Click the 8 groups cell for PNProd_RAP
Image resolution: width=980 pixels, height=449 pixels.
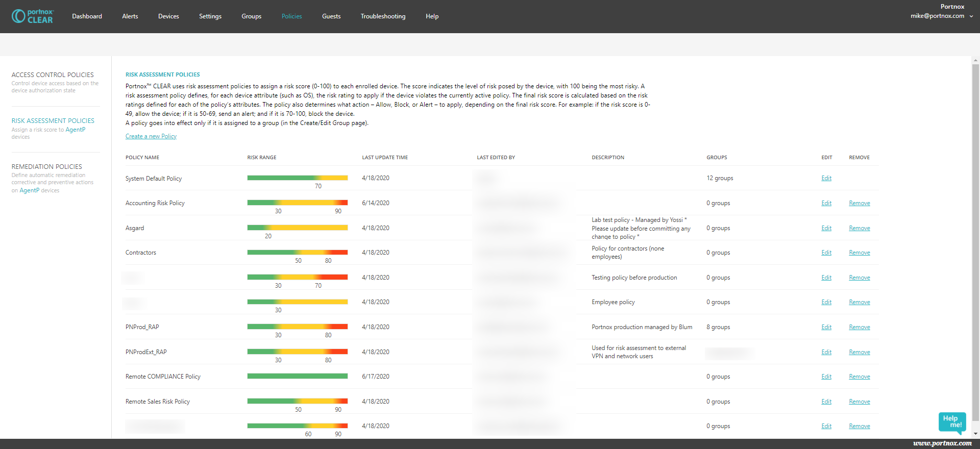718,327
